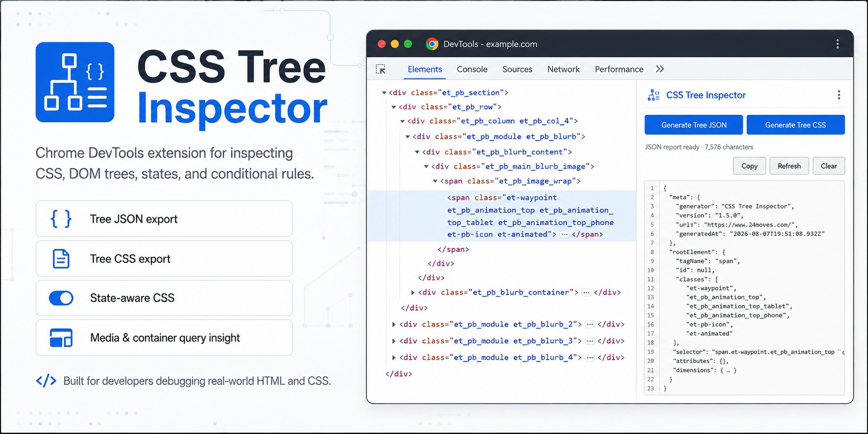868x434 pixels.
Task: Switch to the Console tab
Action: pos(472,69)
